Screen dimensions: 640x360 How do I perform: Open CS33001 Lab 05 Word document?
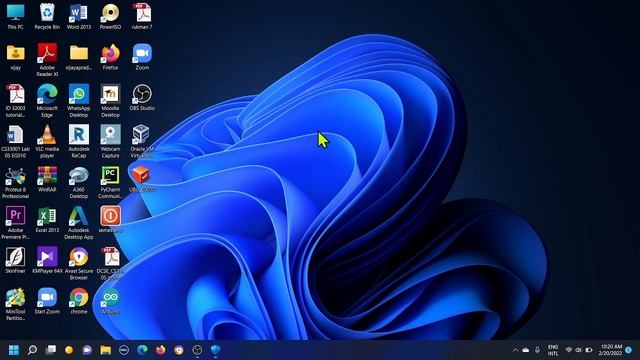(16, 141)
